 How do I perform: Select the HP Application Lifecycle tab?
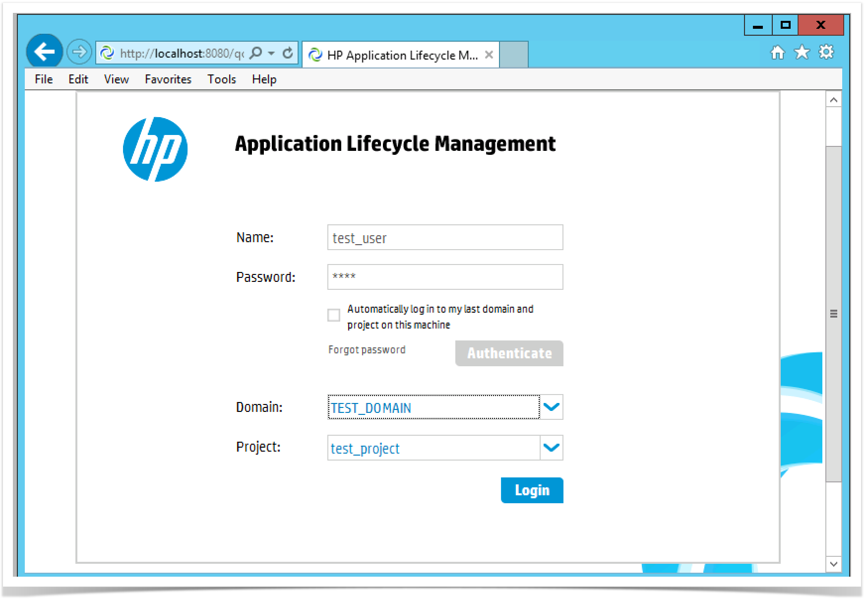[401, 55]
